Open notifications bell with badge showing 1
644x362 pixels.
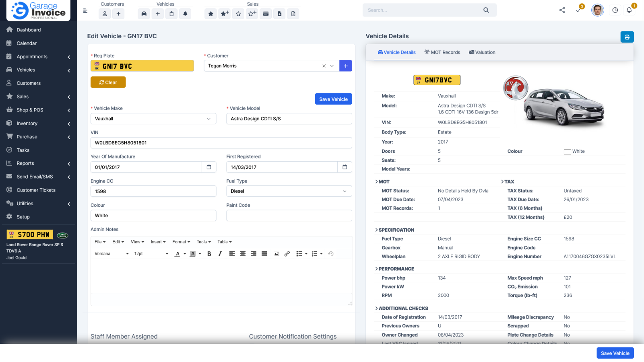(x=629, y=10)
